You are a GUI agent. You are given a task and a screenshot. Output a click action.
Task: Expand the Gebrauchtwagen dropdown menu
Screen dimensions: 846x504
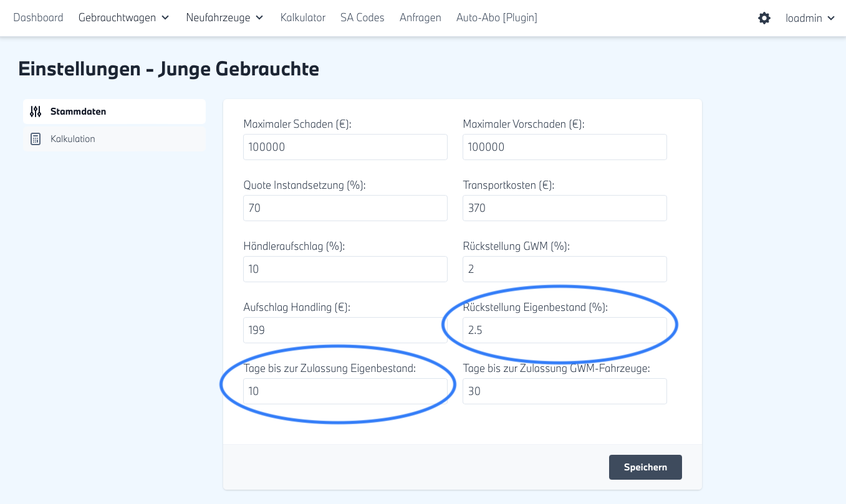[123, 18]
